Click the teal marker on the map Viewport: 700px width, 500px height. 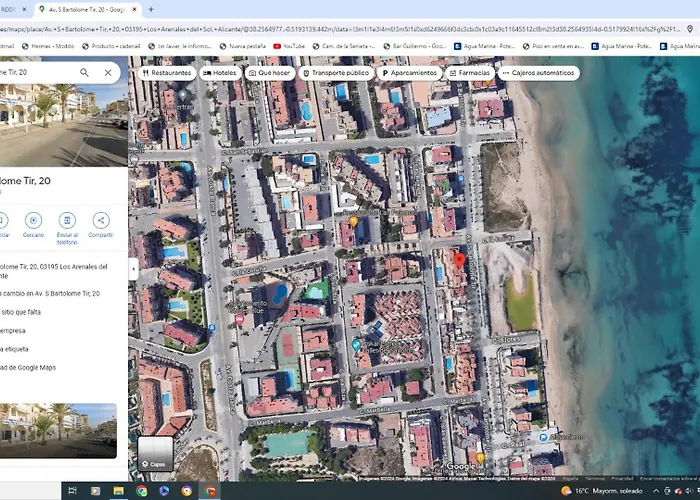pos(356,345)
